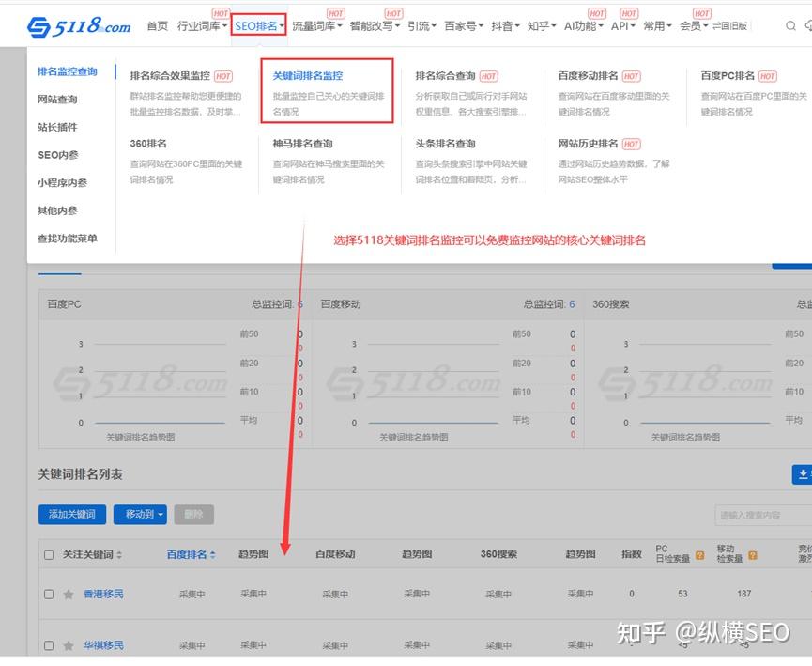
Task: Expand the 流量词库 menu
Action: 317,26
